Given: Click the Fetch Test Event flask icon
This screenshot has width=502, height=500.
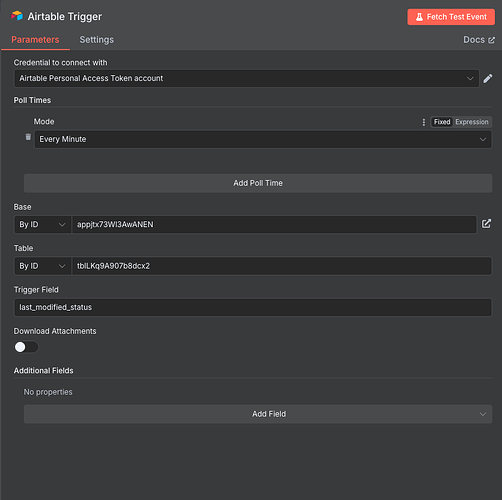Looking at the screenshot, I should click(x=419, y=17).
